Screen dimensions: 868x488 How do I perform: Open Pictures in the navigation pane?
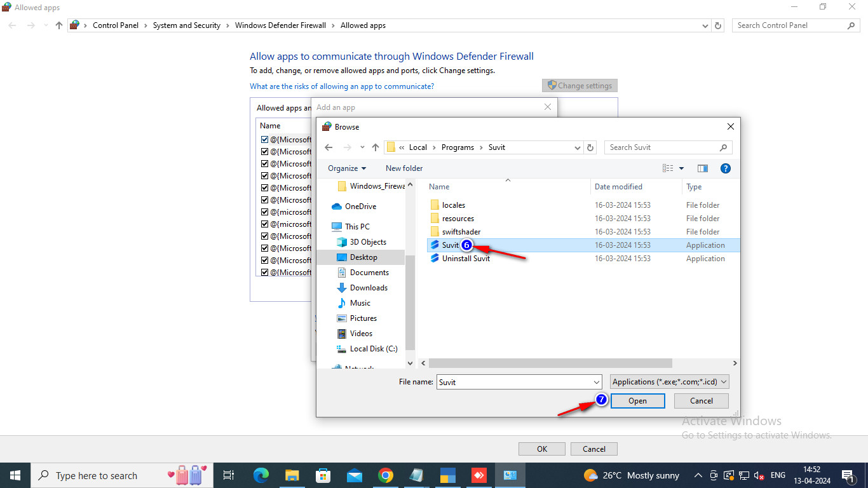[363, 318]
